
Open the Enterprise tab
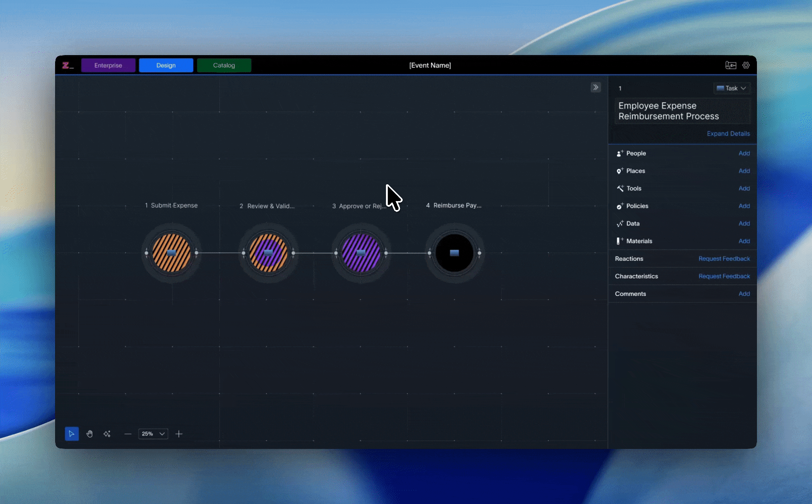[x=108, y=65]
